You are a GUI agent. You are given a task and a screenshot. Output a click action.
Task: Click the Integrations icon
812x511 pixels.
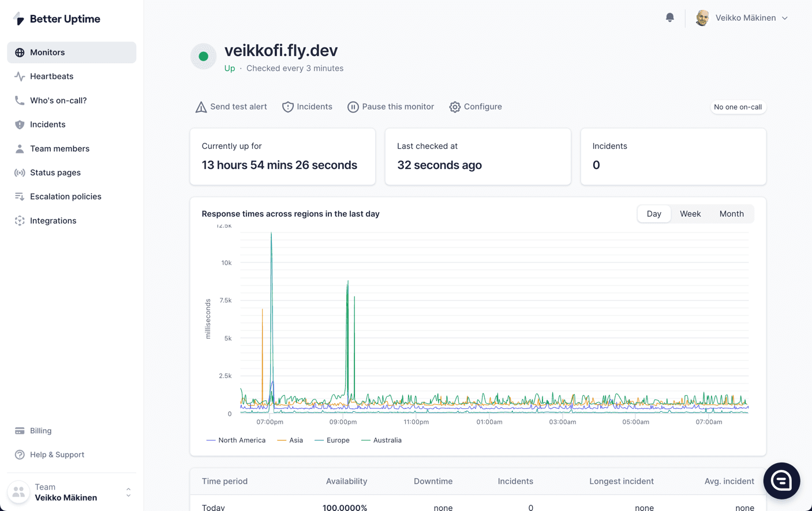[x=20, y=221]
